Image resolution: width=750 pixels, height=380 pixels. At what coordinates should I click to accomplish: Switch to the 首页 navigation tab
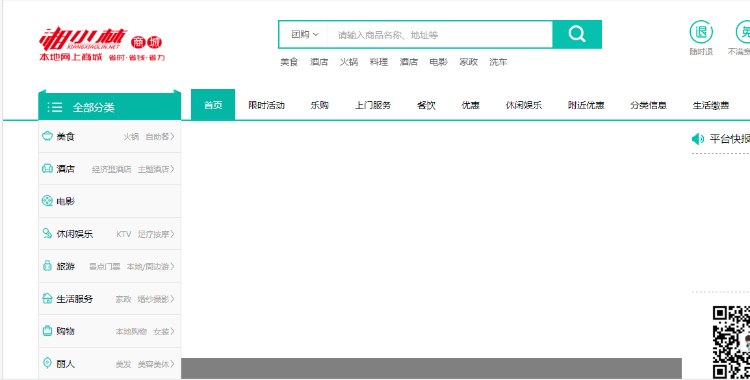point(213,105)
